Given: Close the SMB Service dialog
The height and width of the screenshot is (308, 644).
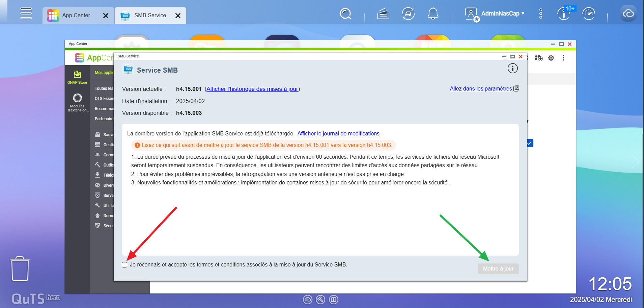Looking at the screenshot, I should pos(521,57).
